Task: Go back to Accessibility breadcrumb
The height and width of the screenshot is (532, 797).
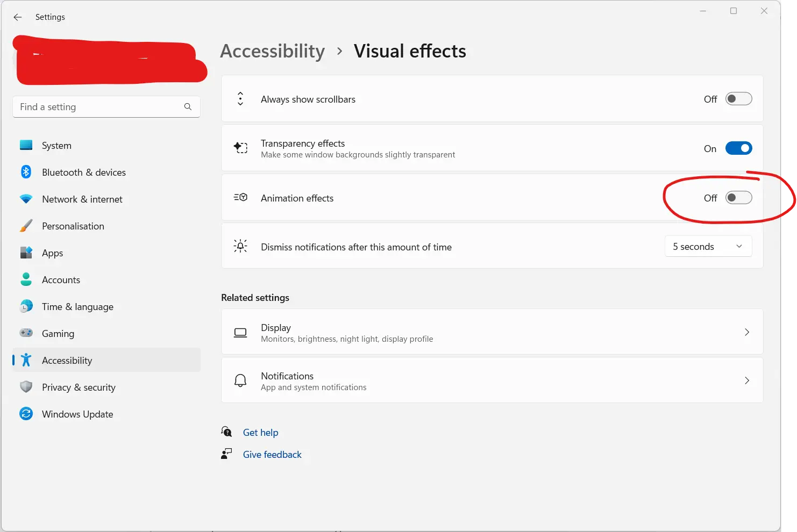Action: [x=273, y=51]
